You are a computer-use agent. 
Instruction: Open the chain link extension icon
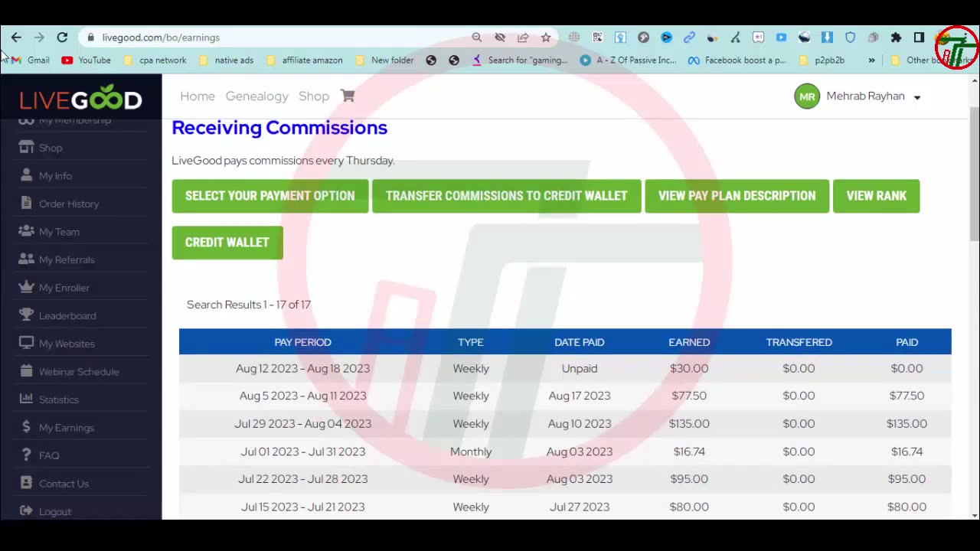tap(689, 37)
